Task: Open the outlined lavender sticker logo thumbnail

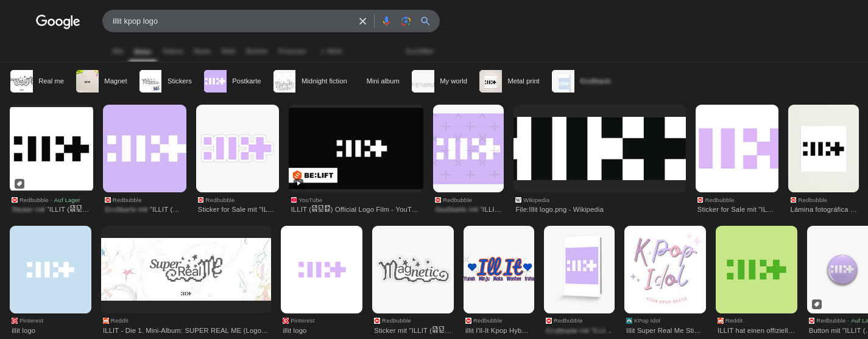Action: pyautogui.click(x=238, y=149)
